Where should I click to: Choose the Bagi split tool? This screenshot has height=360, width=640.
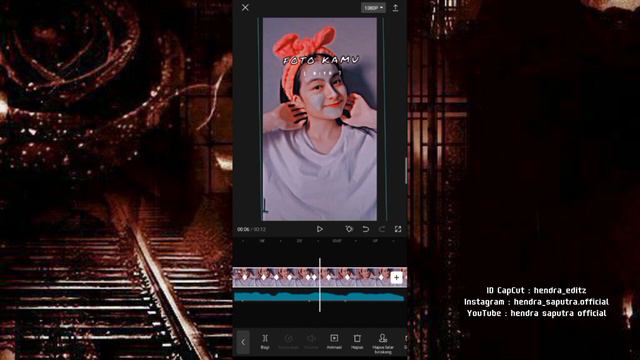[x=265, y=341]
